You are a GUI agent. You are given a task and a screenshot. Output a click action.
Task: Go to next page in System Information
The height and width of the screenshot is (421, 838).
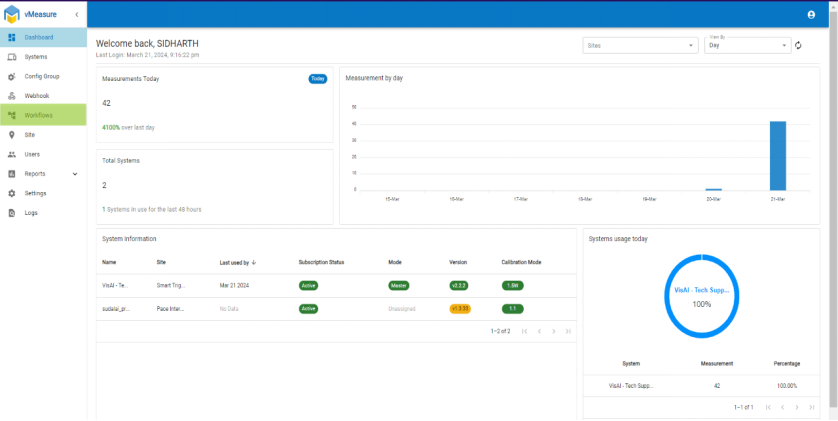coord(554,331)
